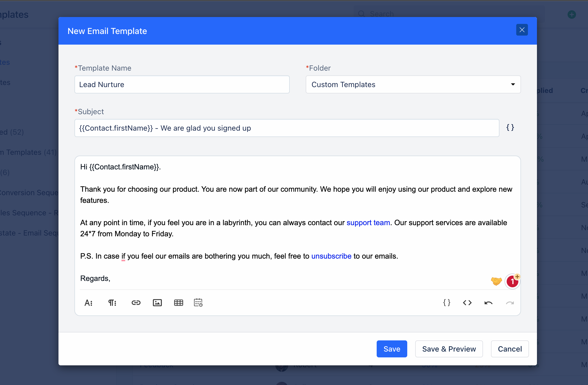Select partially hidden 'les Sequence - R' folder in the background sidebar
Viewport: 588px width, 385px height.
[29, 213]
